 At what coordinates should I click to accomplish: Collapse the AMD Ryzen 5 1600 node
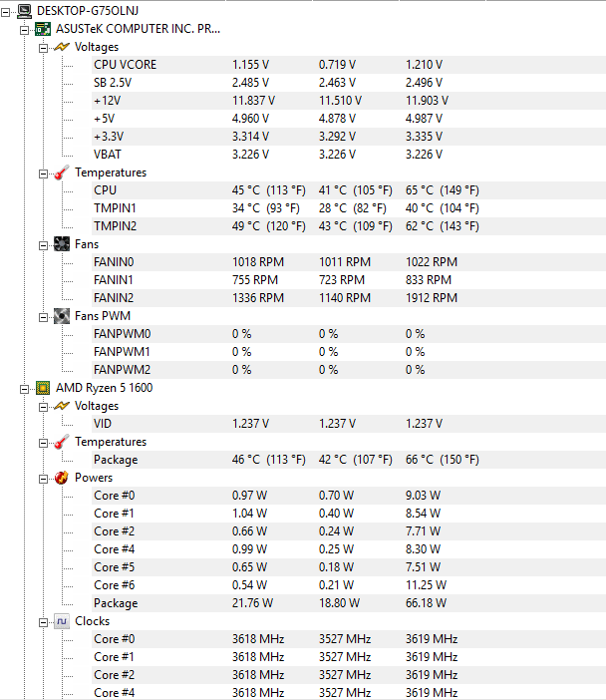point(24,389)
